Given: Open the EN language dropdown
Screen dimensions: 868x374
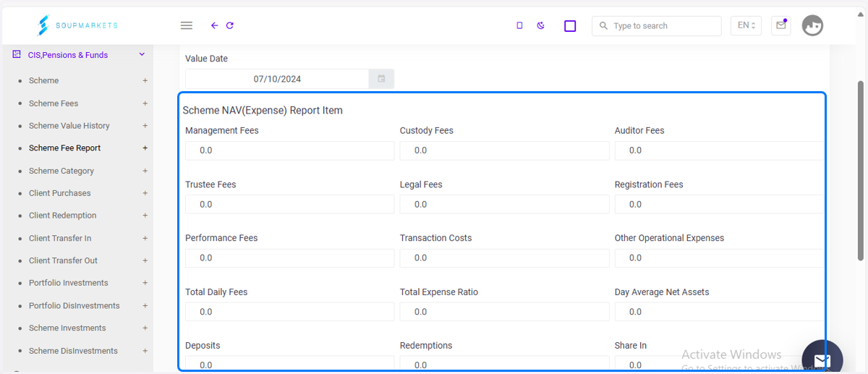Looking at the screenshot, I should 746,25.
